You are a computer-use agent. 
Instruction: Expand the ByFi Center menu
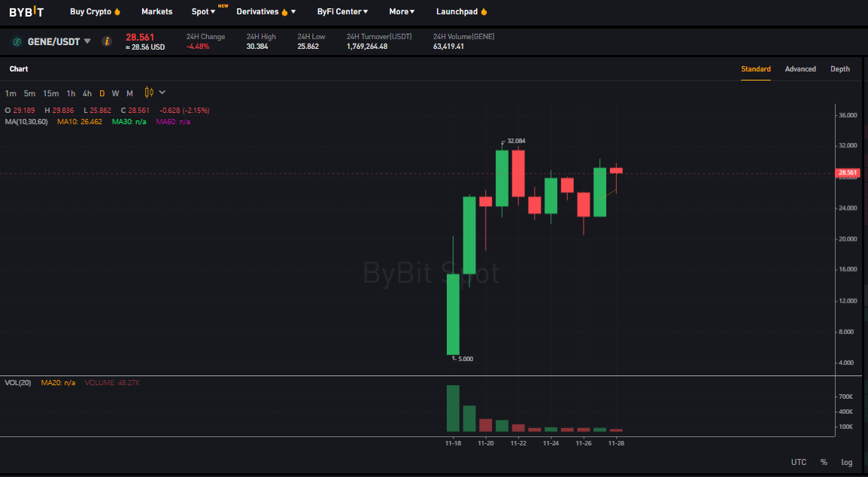(342, 11)
